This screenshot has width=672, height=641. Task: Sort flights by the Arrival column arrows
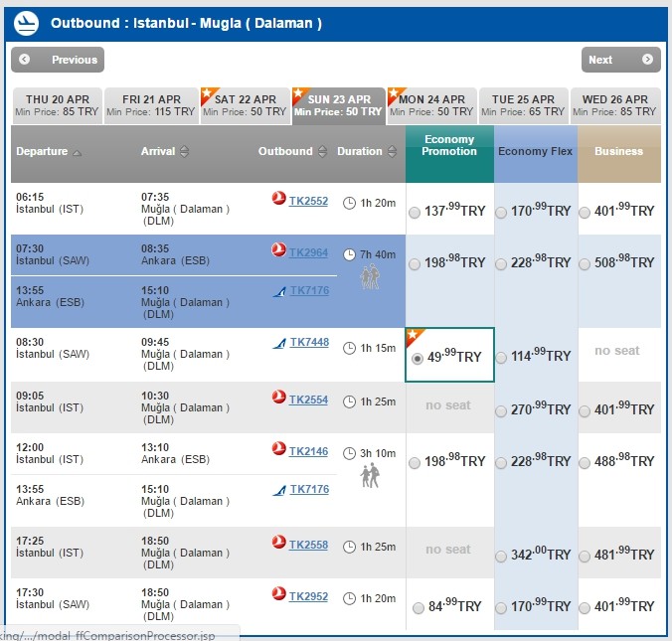point(184,152)
